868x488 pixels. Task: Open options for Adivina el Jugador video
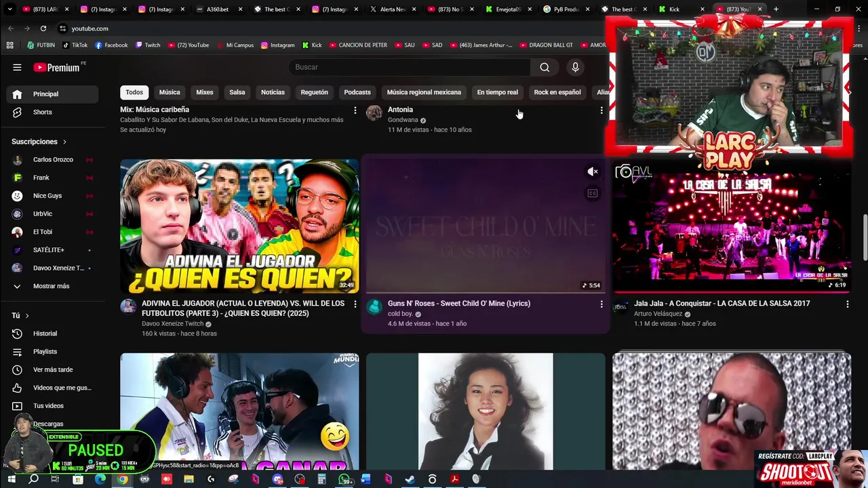(355, 304)
